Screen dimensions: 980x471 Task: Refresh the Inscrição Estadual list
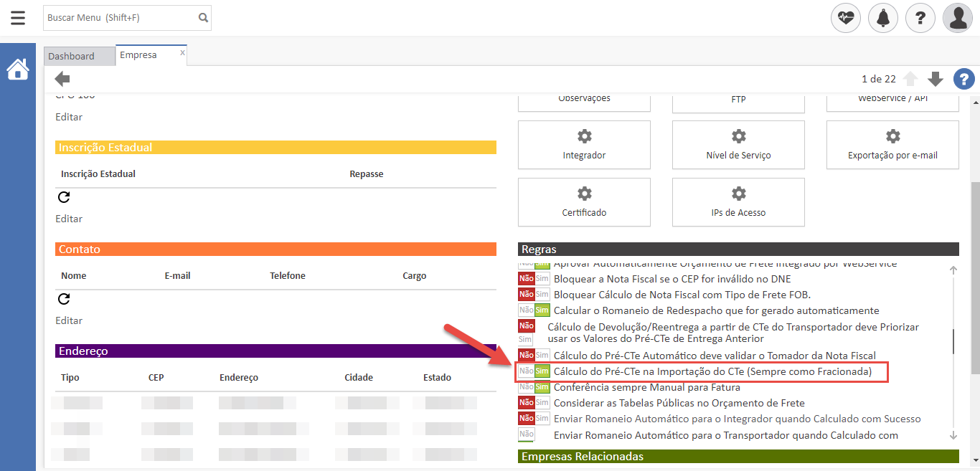63,197
